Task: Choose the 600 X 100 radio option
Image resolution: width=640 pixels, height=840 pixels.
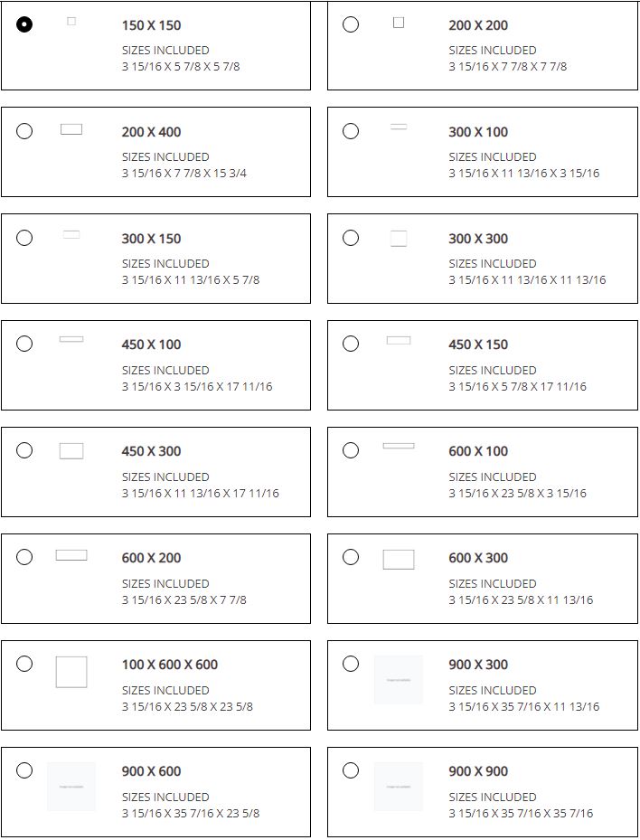Action: pyautogui.click(x=351, y=450)
